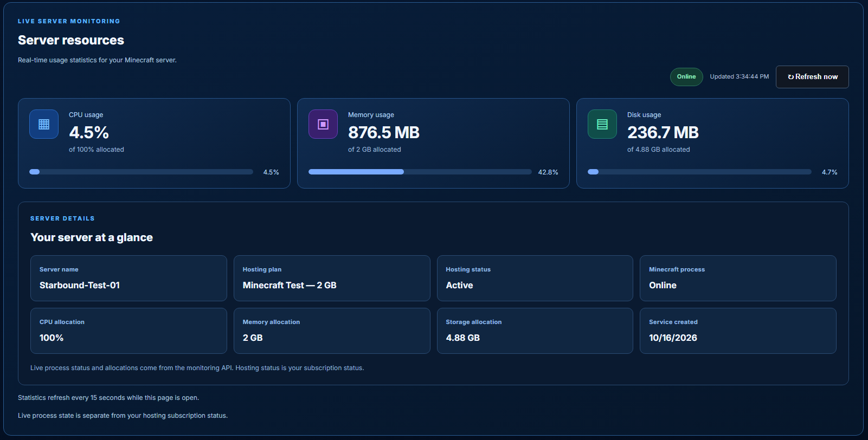Click the 'of 4.88 GB allocated' text
Image resolution: width=868 pixels, height=440 pixels.
click(659, 150)
